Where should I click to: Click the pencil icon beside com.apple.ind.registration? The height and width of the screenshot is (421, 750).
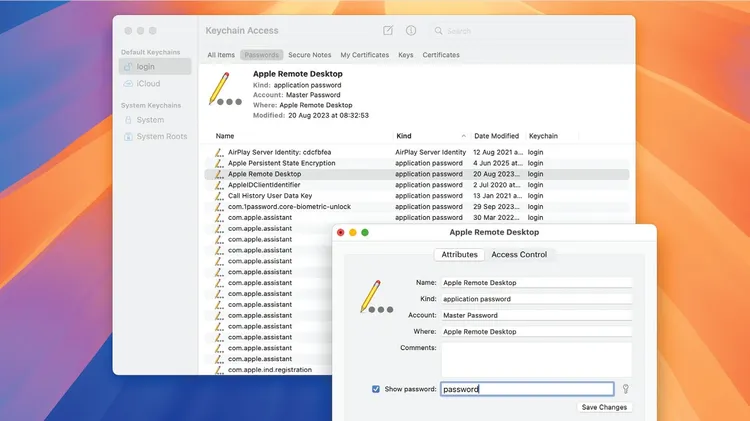coord(219,370)
